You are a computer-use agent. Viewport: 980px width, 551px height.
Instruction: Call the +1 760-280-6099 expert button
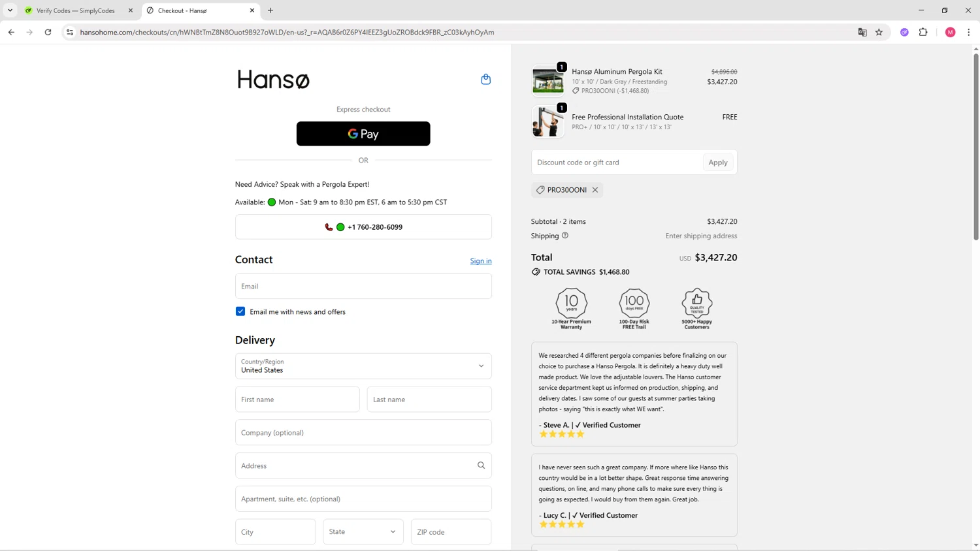(363, 227)
